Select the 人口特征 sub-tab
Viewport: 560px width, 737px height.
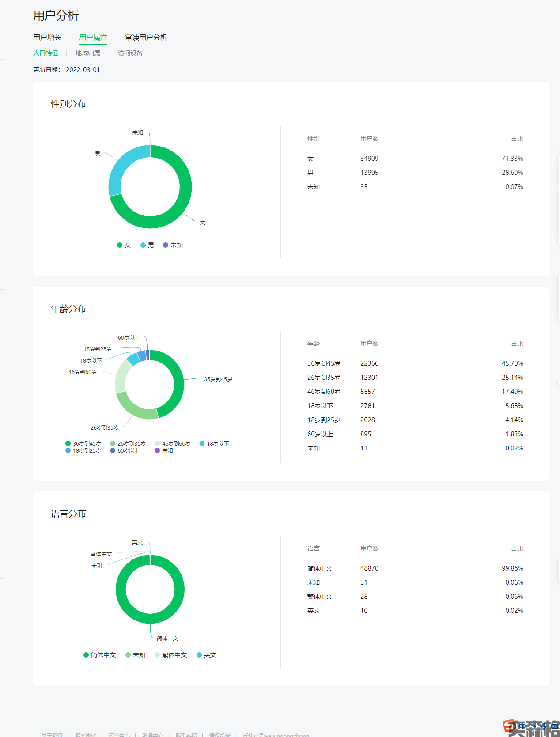[45, 53]
